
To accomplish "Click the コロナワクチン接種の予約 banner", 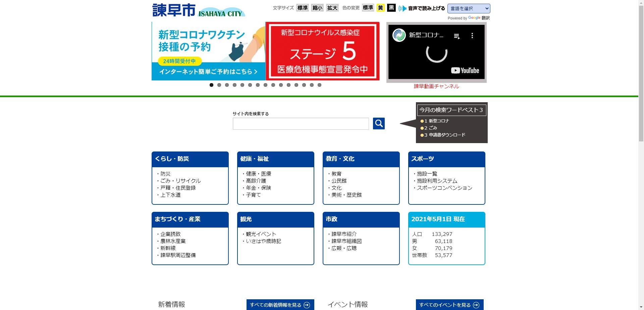I will coord(208,51).
